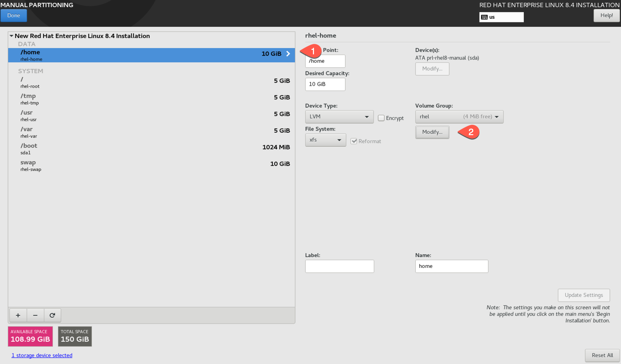Click the Desired Capacity field

[325, 84]
